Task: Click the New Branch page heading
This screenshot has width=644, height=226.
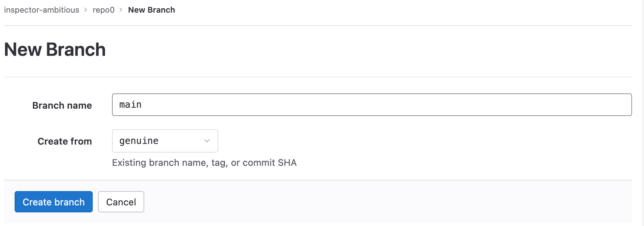Action: [55, 50]
